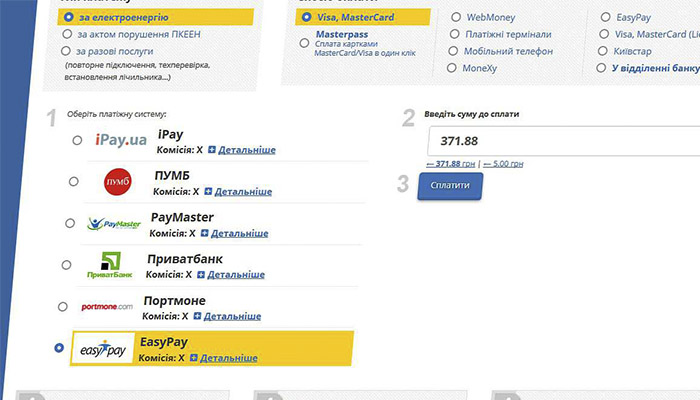The width and height of the screenshot is (700, 400).
Task: Click the PayMaster logo icon
Action: [114, 224]
